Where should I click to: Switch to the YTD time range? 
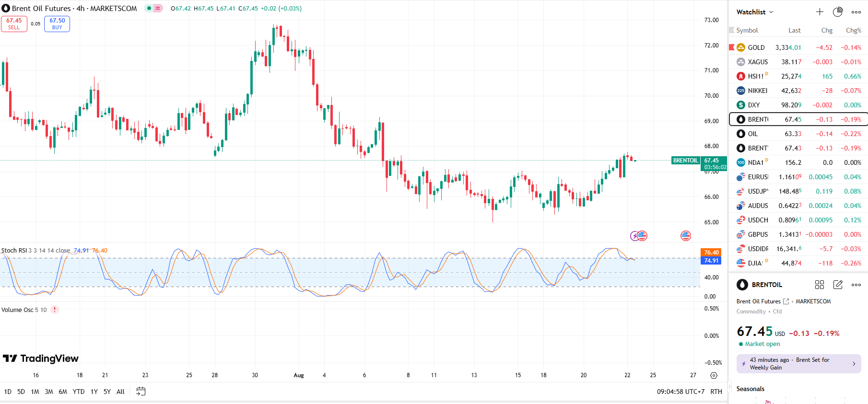pos(79,392)
